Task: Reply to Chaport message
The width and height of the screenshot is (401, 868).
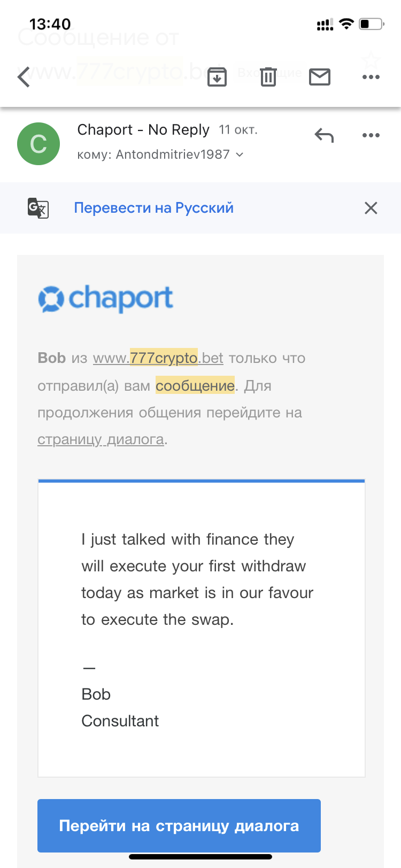Action: click(324, 135)
